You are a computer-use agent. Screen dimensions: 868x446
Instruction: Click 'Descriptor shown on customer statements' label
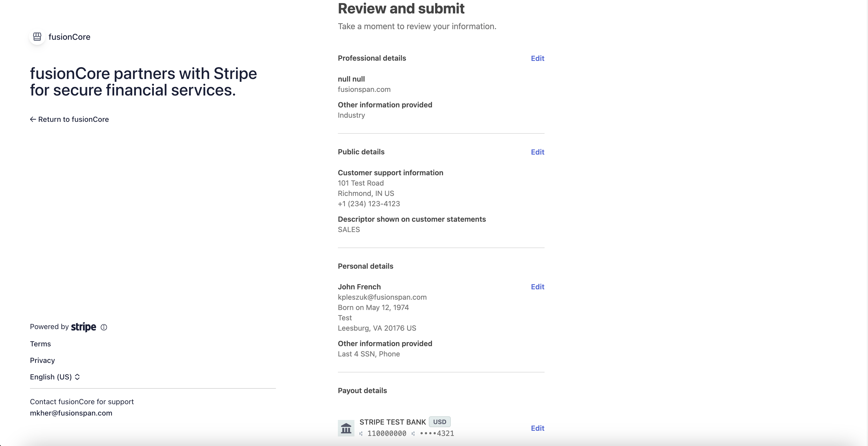(412, 219)
